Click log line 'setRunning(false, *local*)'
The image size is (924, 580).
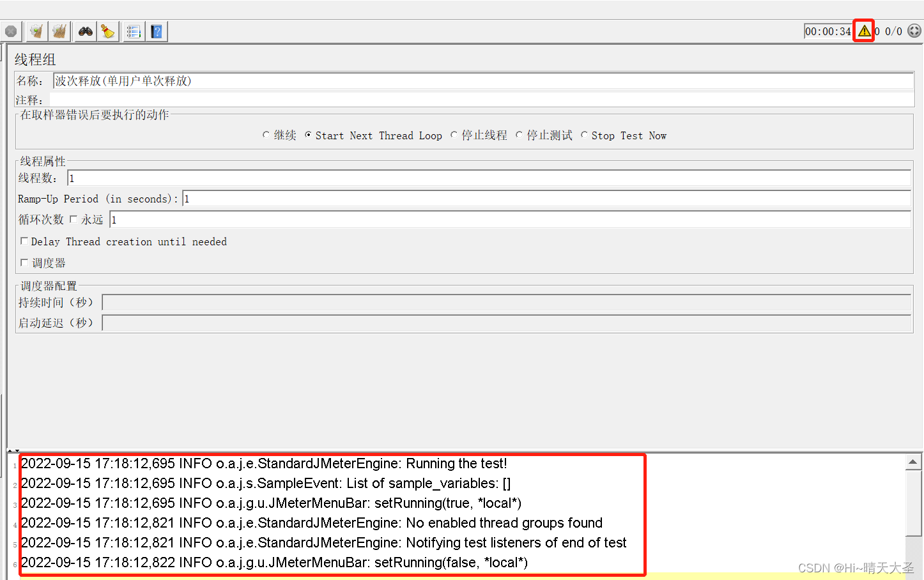click(275, 563)
